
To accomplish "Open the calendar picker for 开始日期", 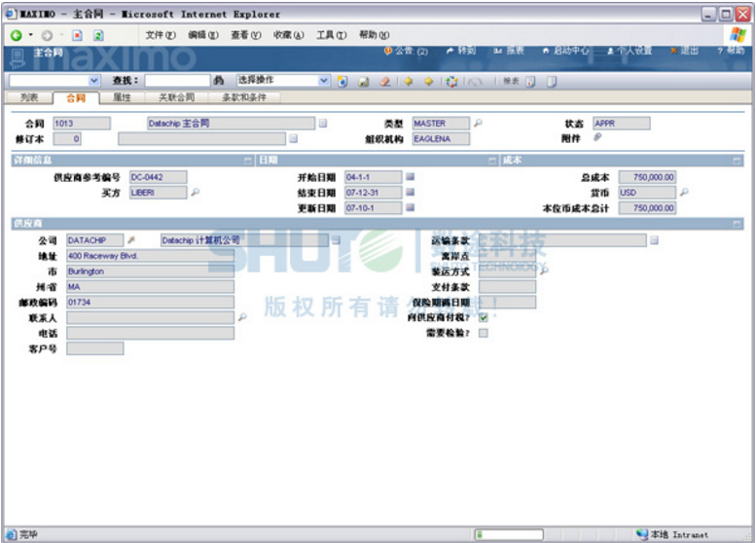I will pyautogui.click(x=411, y=177).
